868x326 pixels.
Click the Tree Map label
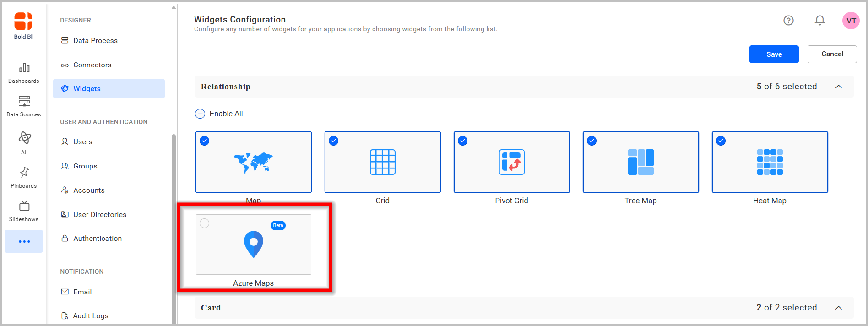tap(641, 201)
